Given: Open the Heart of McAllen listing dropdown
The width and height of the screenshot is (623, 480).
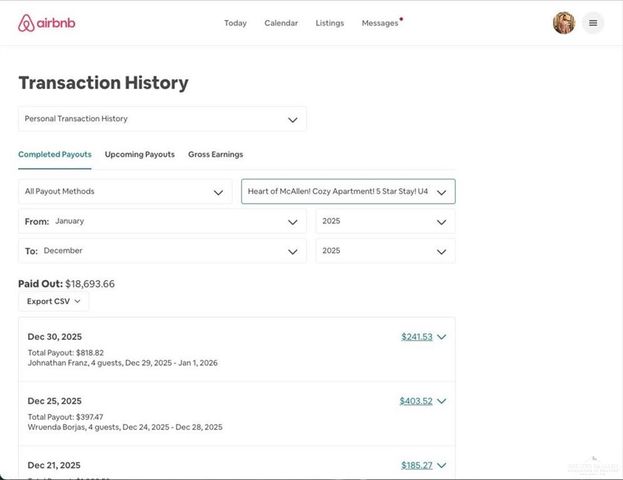Looking at the screenshot, I should tap(348, 191).
